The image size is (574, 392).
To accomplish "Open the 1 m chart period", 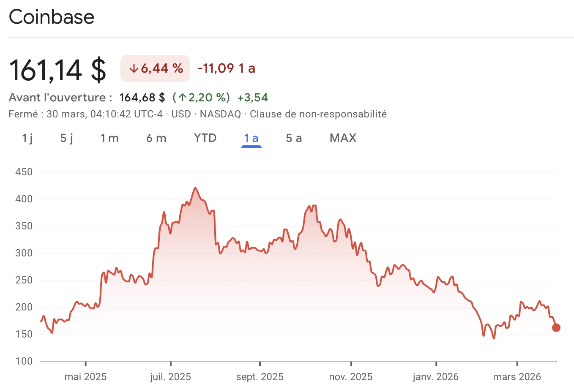I will (x=109, y=138).
